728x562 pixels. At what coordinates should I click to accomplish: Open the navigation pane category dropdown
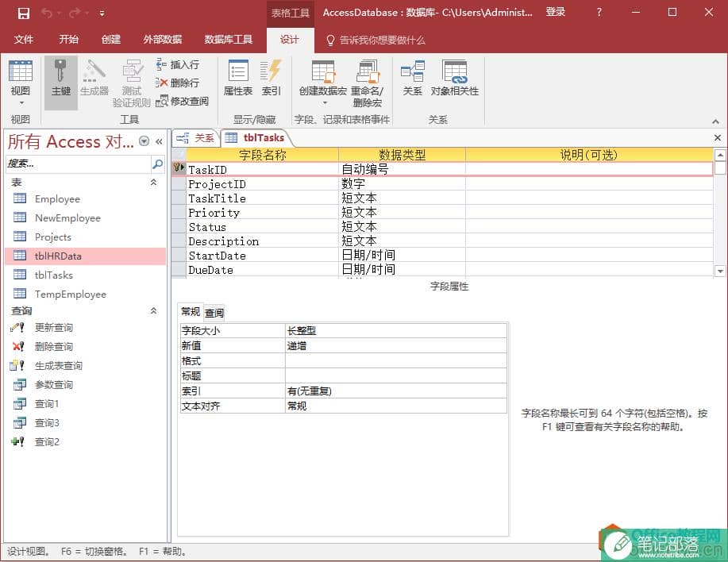pos(144,141)
